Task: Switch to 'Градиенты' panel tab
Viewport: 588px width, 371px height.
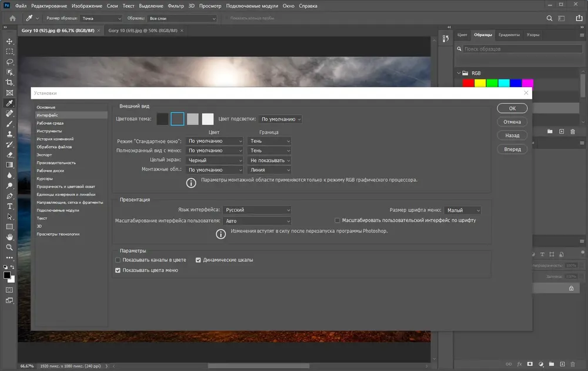Action: [509, 35]
